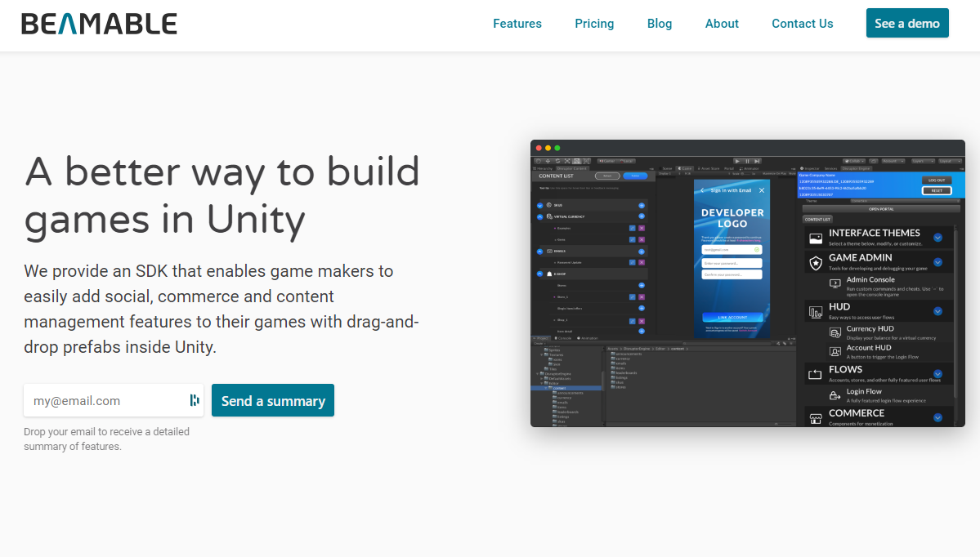Select the Scale tool in Unity toolbar
This screenshot has height=557, width=980.
pos(567,161)
